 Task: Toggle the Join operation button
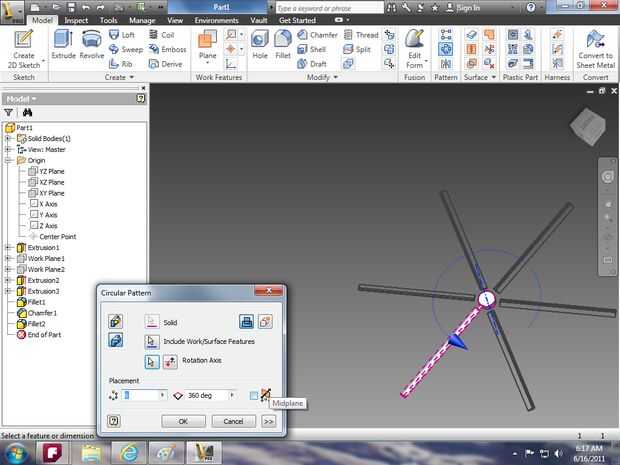tap(246, 321)
